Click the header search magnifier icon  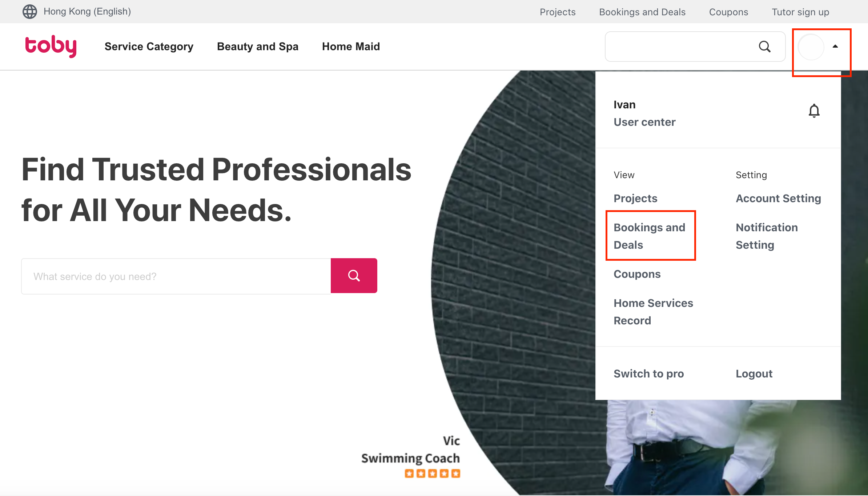pyautogui.click(x=764, y=47)
